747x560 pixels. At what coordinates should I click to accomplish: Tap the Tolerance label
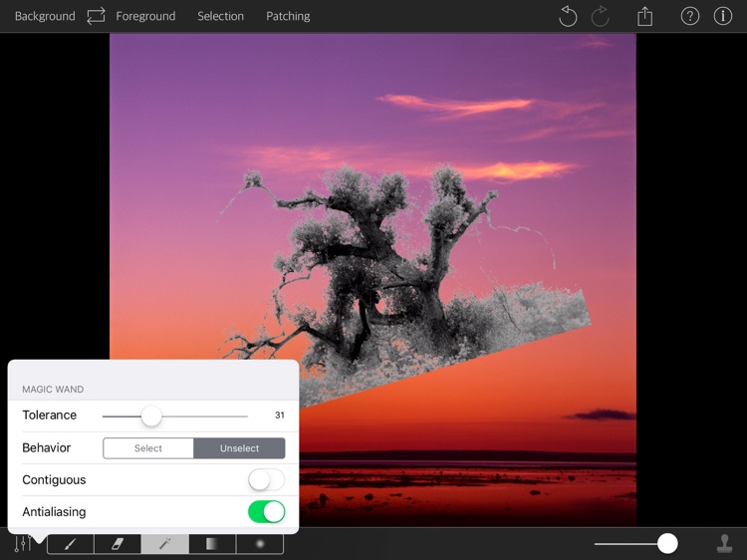click(x=50, y=416)
